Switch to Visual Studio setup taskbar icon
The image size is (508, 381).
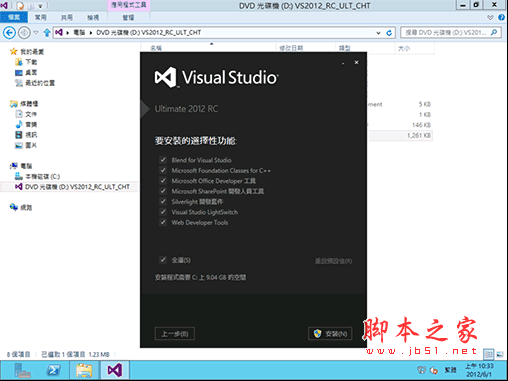pyautogui.click(x=115, y=370)
